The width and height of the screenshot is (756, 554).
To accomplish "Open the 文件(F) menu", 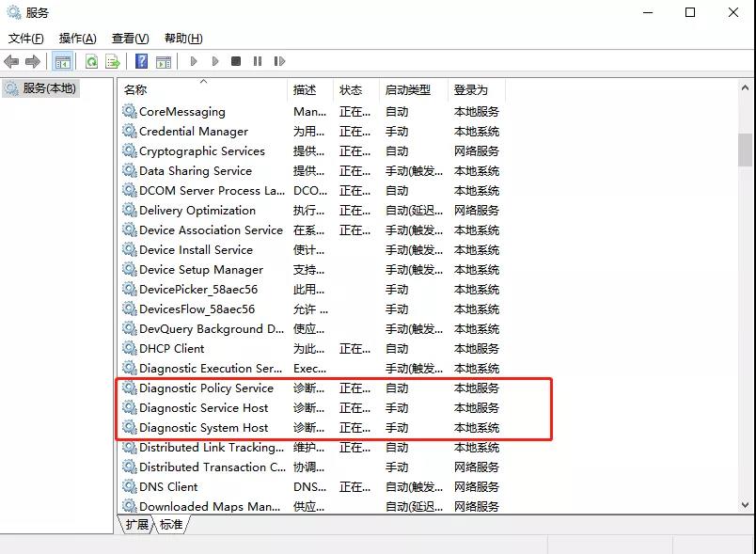I will tap(26, 38).
